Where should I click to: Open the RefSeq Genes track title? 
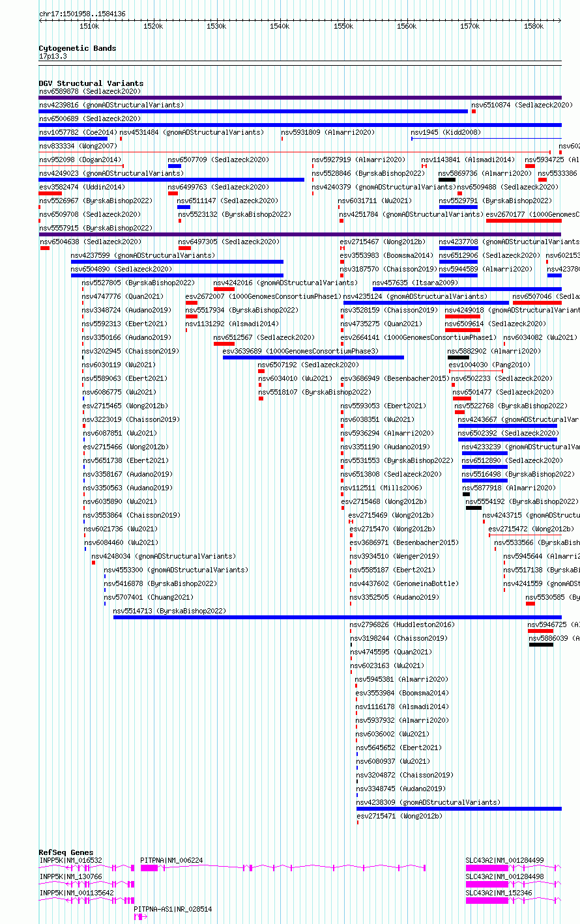(x=66, y=852)
